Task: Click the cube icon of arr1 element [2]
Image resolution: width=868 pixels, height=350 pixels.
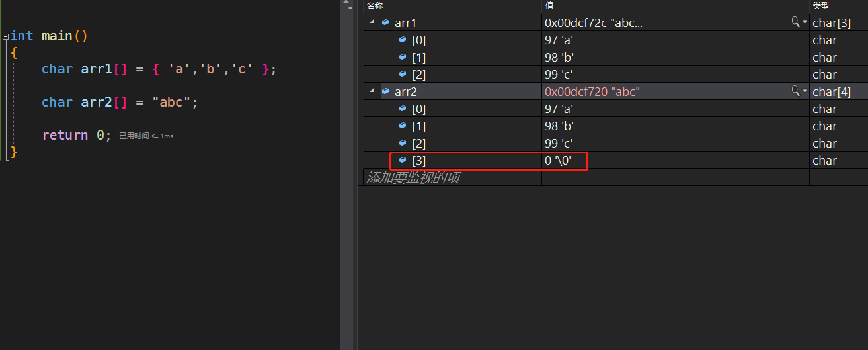Action: pos(403,74)
